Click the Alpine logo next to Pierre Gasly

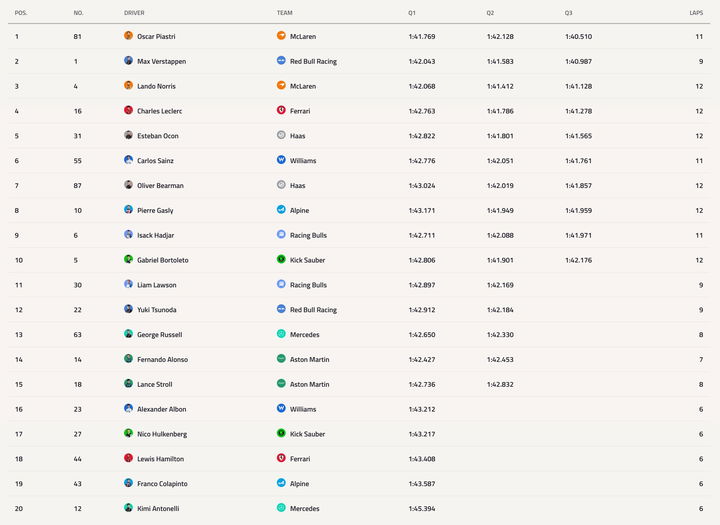pyautogui.click(x=281, y=209)
